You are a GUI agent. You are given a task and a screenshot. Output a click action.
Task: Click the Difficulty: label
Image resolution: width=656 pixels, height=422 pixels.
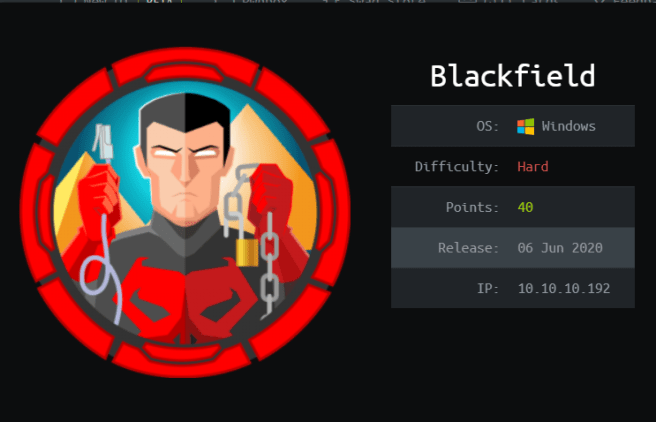pyautogui.click(x=457, y=167)
